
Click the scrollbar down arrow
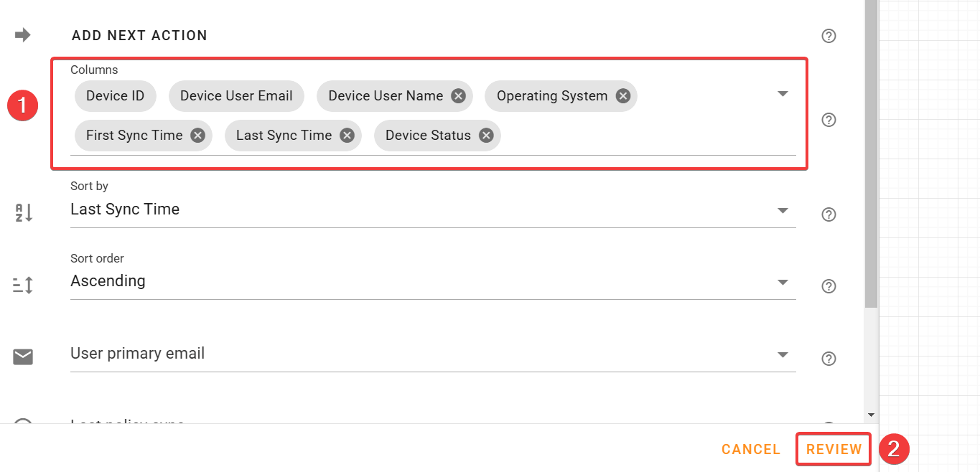[871, 415]
